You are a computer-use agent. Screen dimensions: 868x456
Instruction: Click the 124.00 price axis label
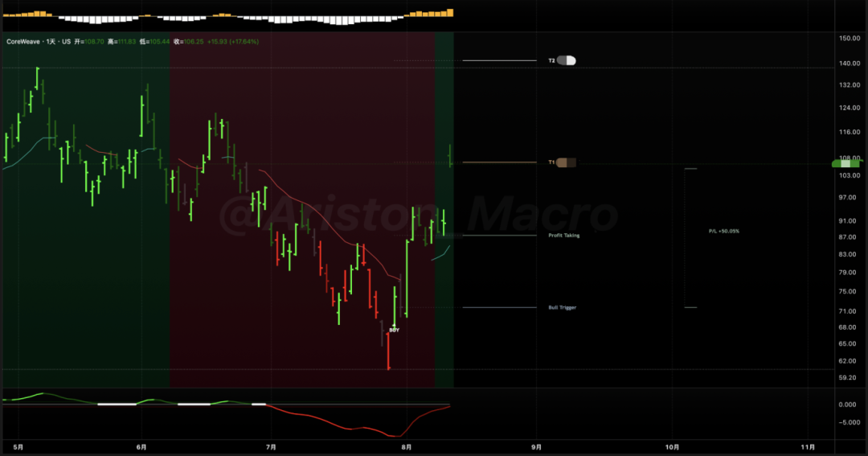point(850,108)
